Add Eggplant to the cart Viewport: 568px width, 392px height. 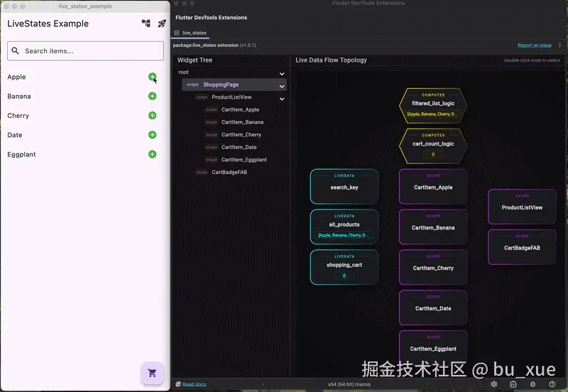[152, 154]
